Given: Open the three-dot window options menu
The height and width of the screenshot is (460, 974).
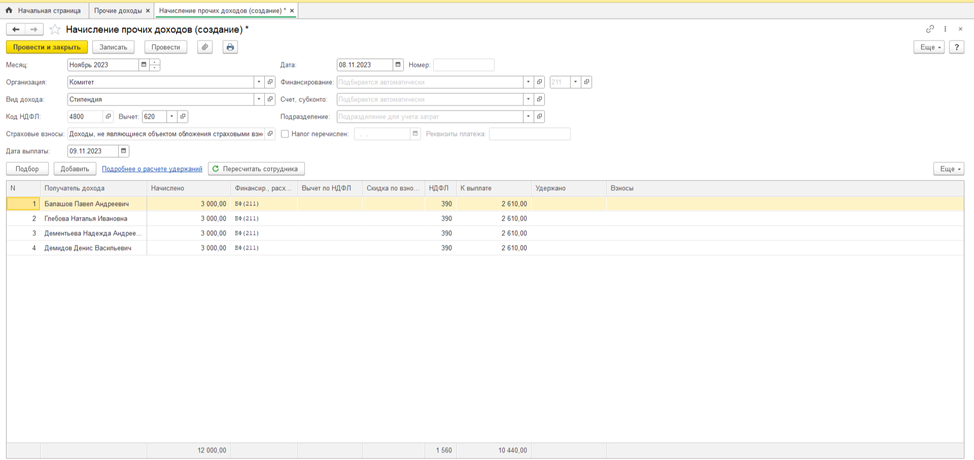Looking at the screenshot, I should pos(945,29).
